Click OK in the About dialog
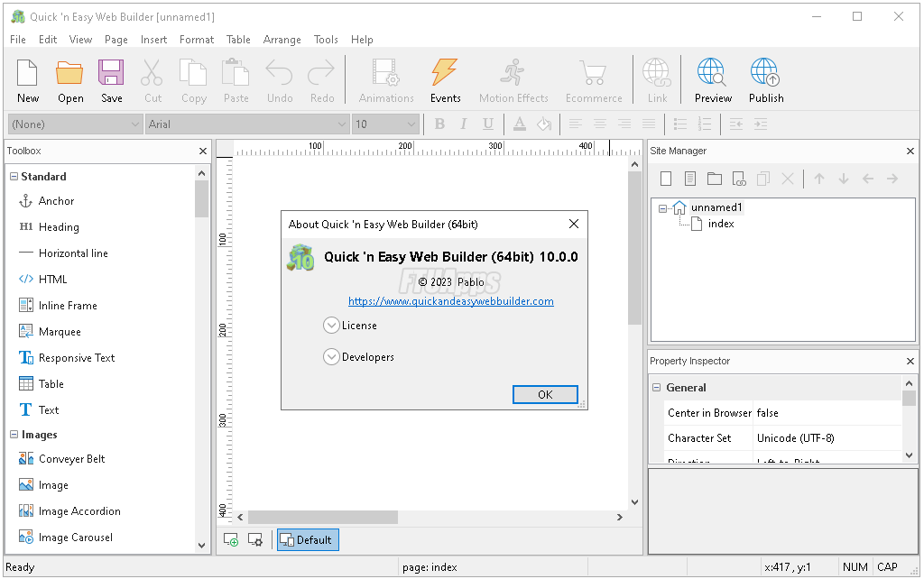This screenshot has height=579, width=924. point(545,395)
